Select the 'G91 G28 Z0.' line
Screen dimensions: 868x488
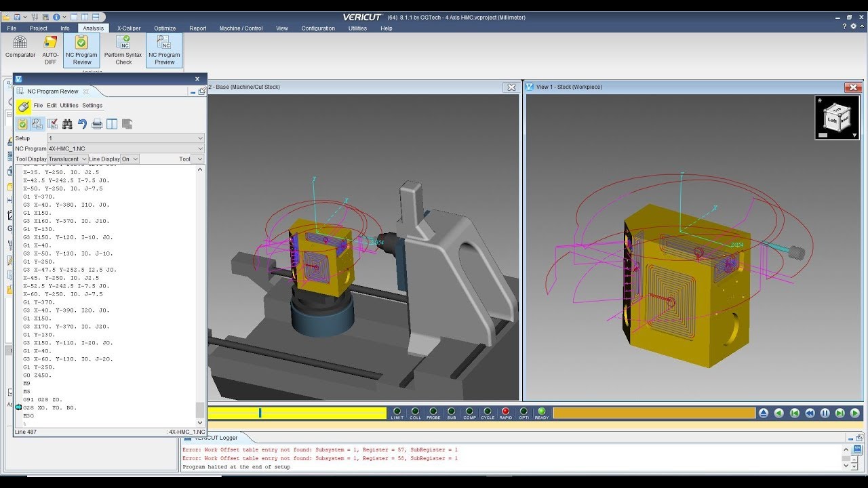(x=42, y=400)
